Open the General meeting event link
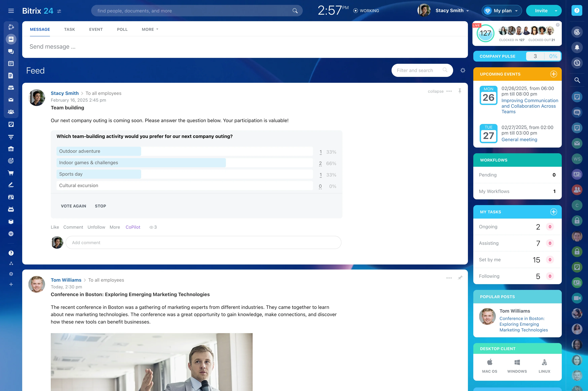This screenshot has height=391, width=588. [519, 140]
